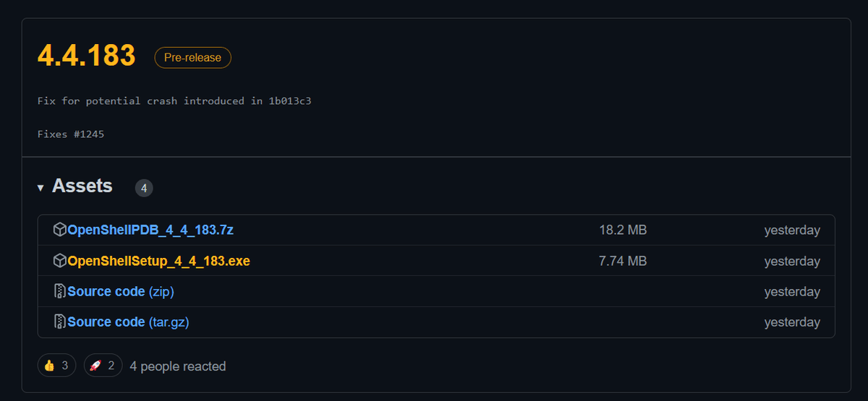Collapse the Assets section triangle
Viewport: 868px width, 401px height.
click(x=41, y=188)
